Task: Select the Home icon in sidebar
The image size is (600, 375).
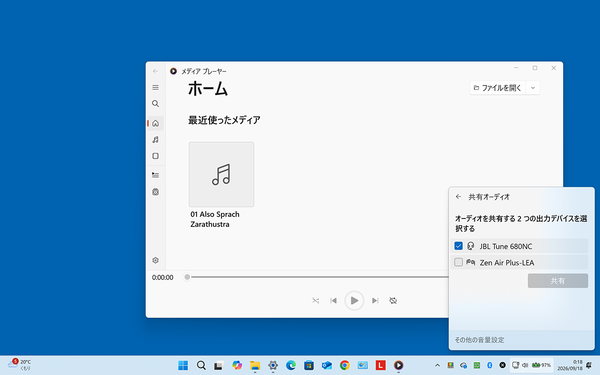Action: coord(155,123)
